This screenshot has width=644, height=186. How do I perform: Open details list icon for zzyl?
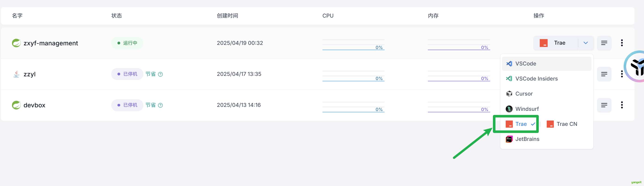[x=604, y=74]
